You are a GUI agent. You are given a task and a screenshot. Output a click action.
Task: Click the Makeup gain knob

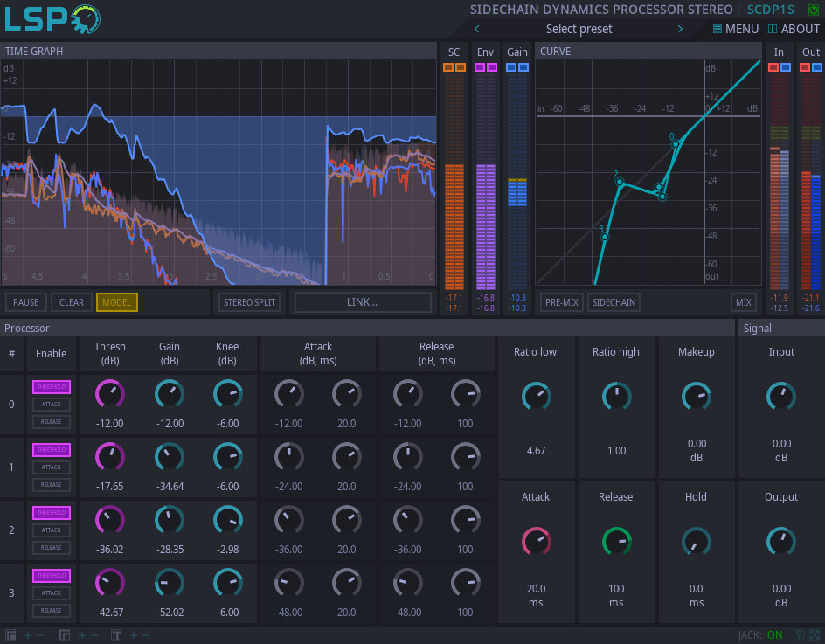tap(696, 396)
